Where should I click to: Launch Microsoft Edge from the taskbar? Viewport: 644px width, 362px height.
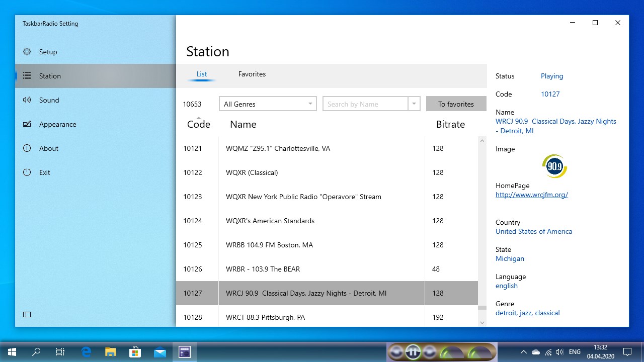coord(86,352)
